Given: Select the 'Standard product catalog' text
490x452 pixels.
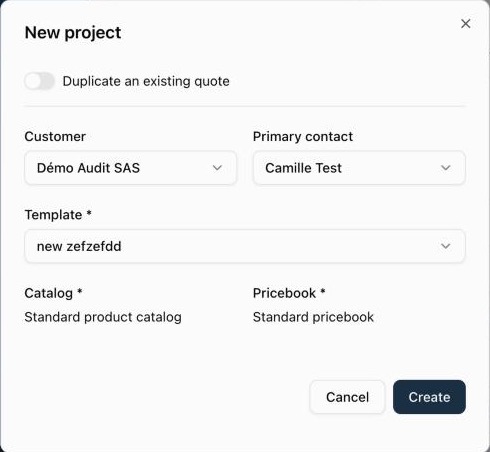Looking at the screenshot, I should [103, 317].
